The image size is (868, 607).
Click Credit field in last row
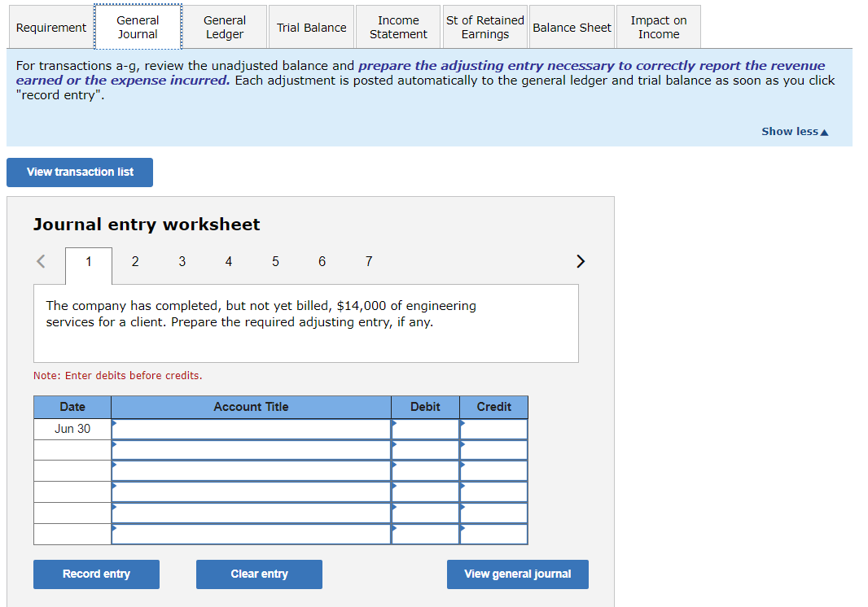pyautogui.click(x=493, y=535)
